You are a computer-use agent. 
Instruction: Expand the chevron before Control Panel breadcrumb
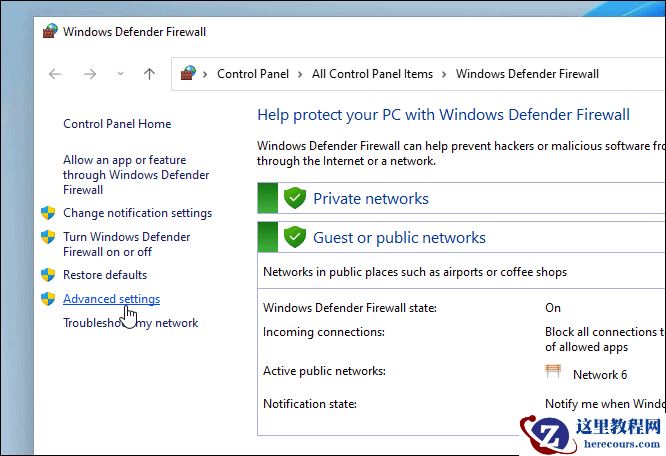pyautogui.click(x=205, y=74)
